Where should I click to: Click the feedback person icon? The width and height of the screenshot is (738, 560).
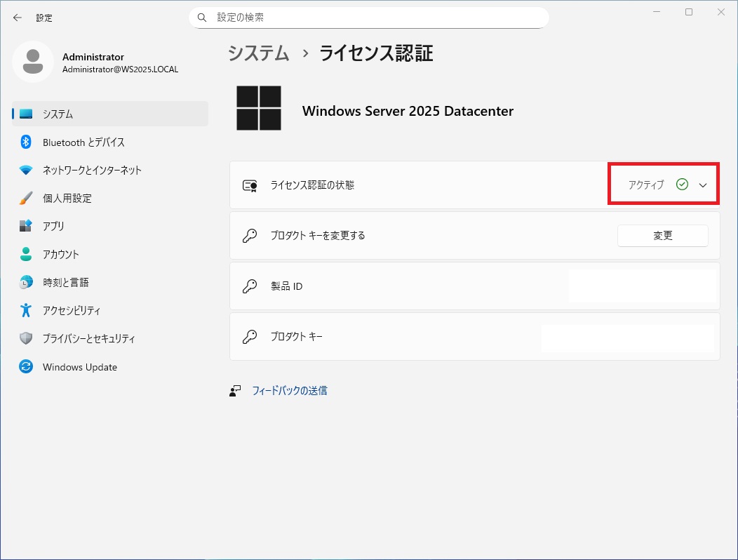pos(235,391)
